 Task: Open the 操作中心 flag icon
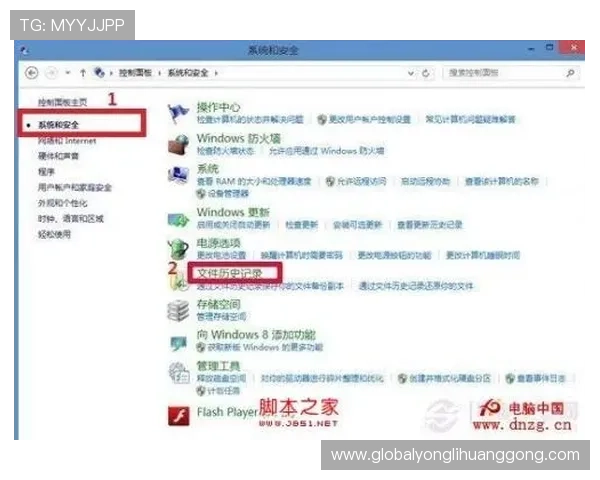pyautogui.click(x=178, y=113)
